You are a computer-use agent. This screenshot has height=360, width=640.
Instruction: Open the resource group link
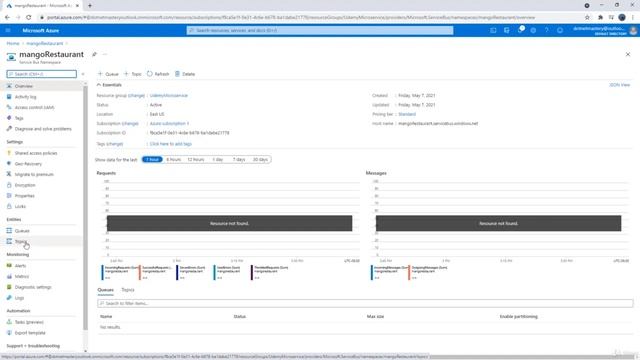coord(169,96)
